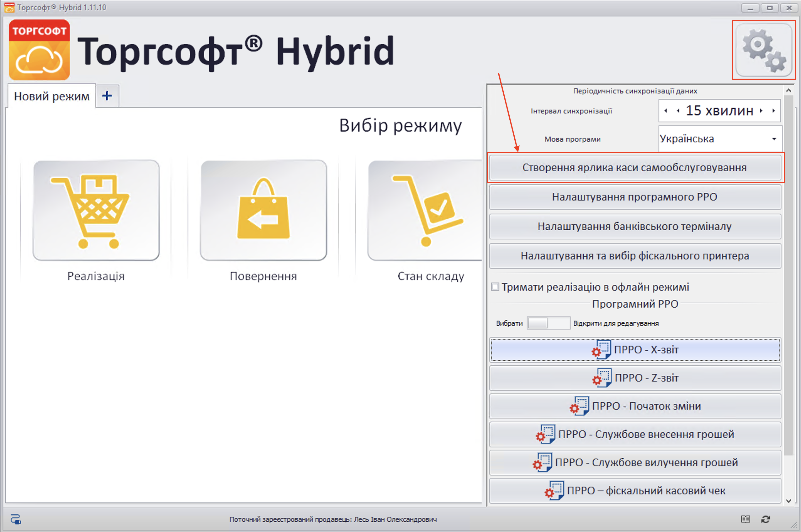
Task: Open the Реалізація shopping cart mode
Action: coord(96,210)
